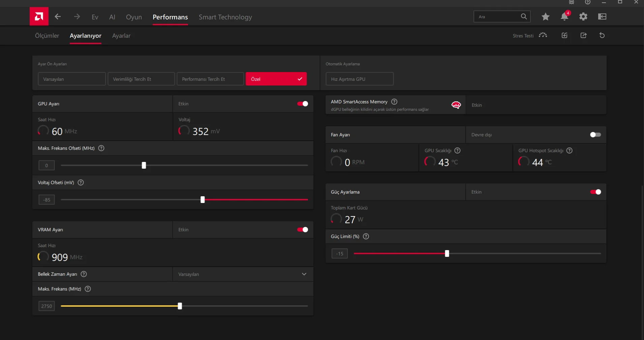Viewport: 644px width, 340px height.
Task: Disable the GPU Ayarı toggle
Action: click(x=302, y=104)
